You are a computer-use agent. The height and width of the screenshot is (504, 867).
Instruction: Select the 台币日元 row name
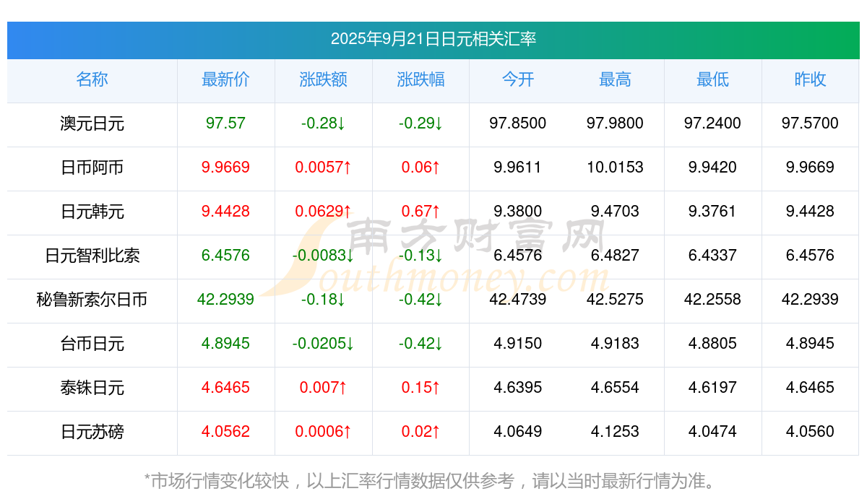click(x=92, y=344)
